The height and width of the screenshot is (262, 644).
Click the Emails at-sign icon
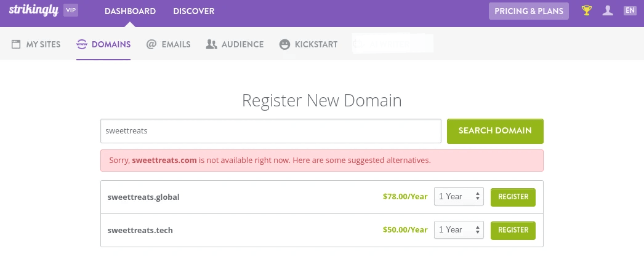pos(151,44)
